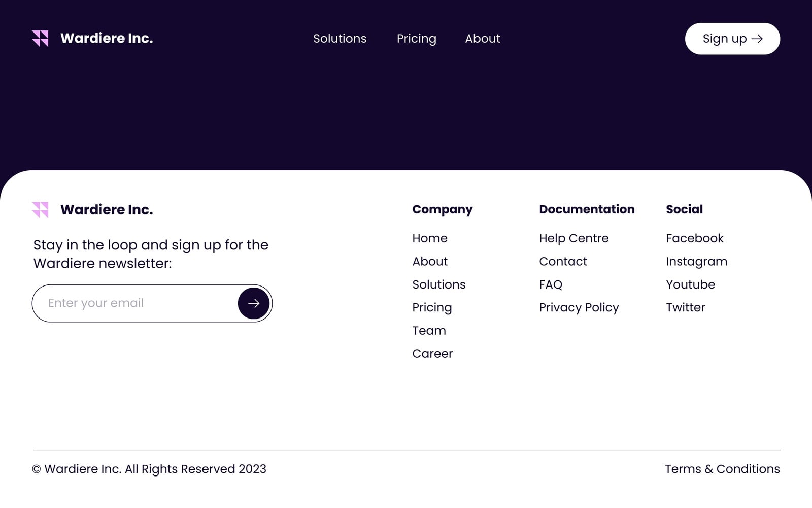Open the Instagram social link
The height and width of the screenshot is (508, 812).
click(x=696, y=262)
